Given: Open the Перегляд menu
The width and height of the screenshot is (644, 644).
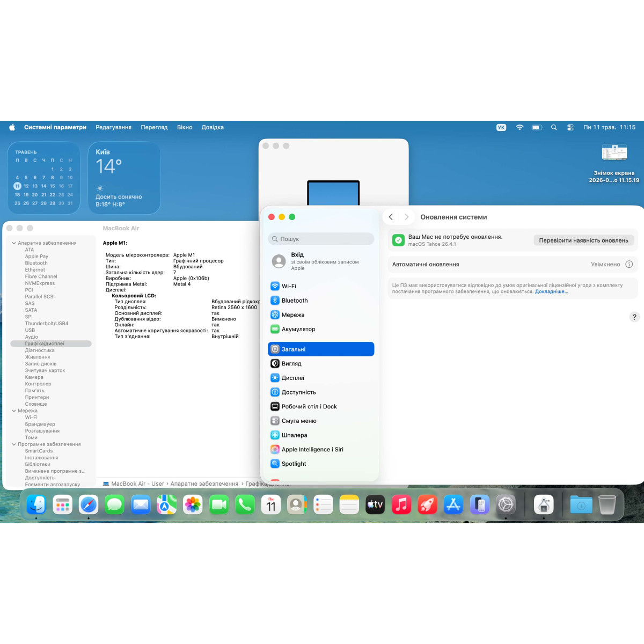Looking at the screenshot, I should pyautogui.click(x=154, y=128).
